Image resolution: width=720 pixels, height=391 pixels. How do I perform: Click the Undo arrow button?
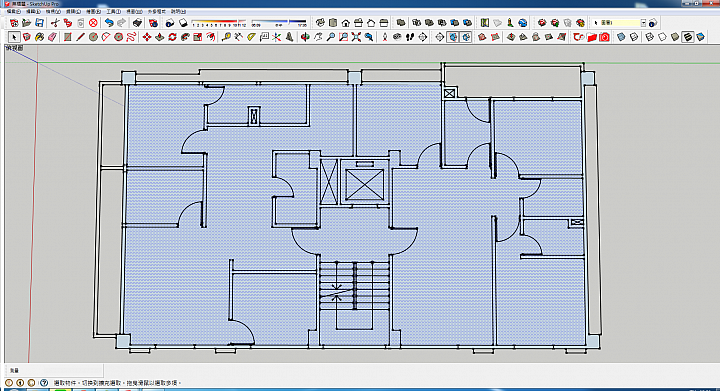[109, 22]
